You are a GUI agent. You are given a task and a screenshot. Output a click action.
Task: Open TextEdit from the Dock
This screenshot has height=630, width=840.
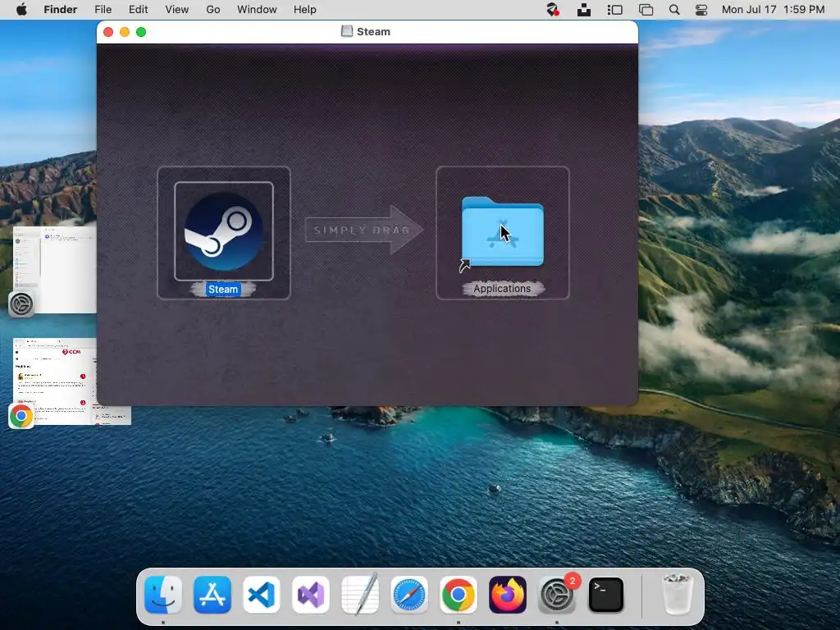[x=360, y=595]
